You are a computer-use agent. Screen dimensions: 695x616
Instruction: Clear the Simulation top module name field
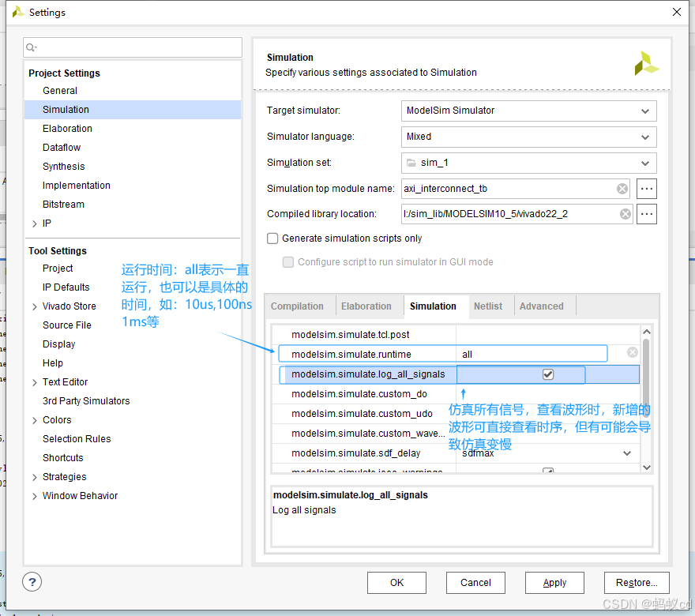coord(622,189)
